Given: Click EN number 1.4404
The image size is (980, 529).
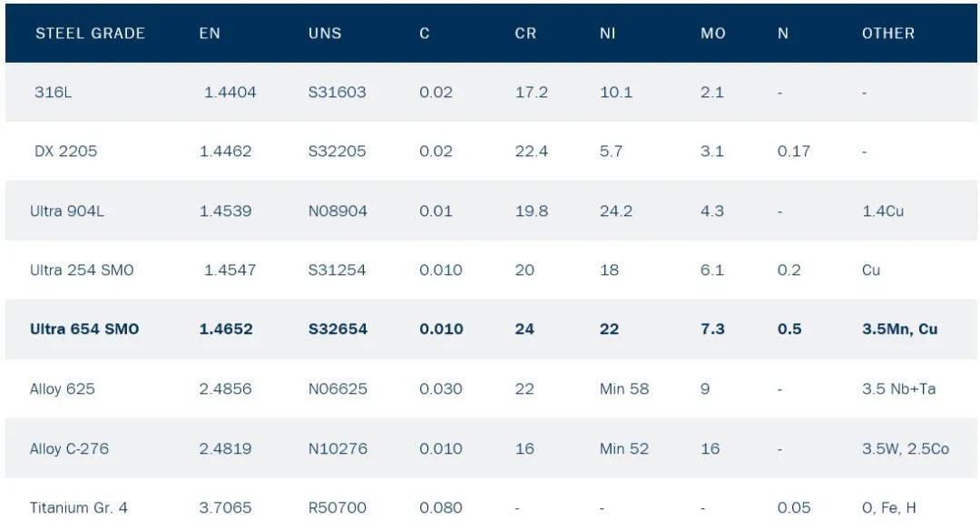Looking at the screenshot, I should tap(230, 92).
